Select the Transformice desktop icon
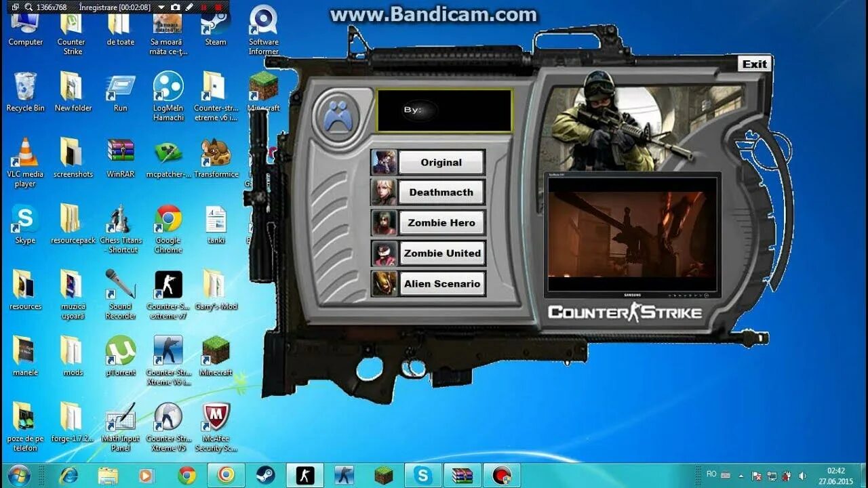Image resolution: width=868 pixels, height=488 pixels. point(216,159)
